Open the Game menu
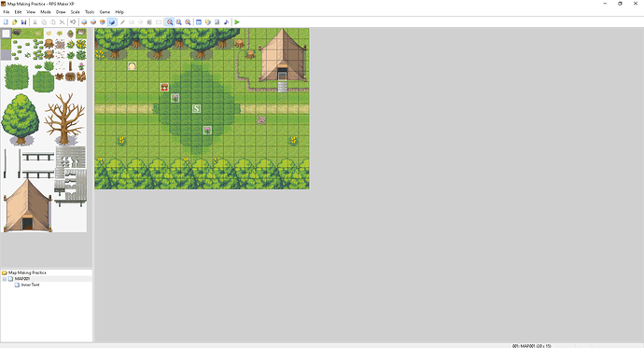 105,12
